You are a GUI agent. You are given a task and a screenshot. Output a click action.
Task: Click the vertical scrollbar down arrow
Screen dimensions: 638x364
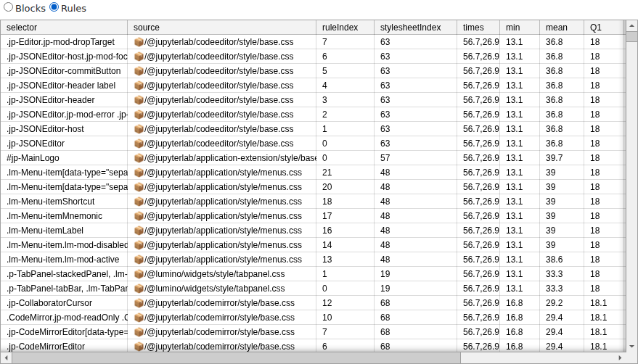click(631, 347)
